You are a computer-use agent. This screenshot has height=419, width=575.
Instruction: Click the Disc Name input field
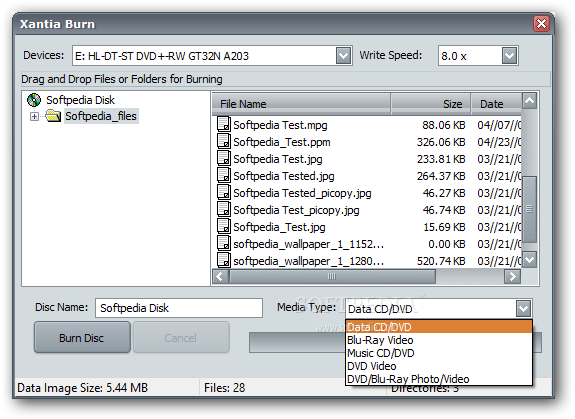[179, 308]
